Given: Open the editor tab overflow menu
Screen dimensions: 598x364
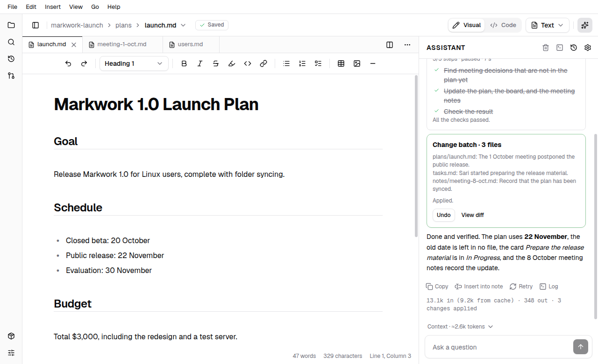Looking at the screenshot, I should (407, 45).
